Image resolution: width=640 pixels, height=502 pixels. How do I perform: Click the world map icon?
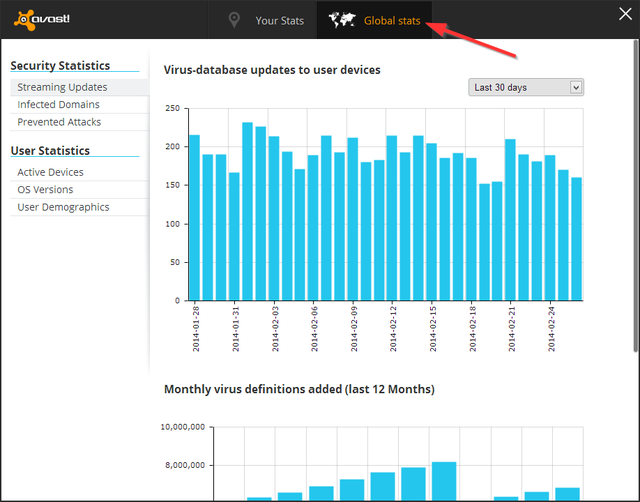point(342,20)
